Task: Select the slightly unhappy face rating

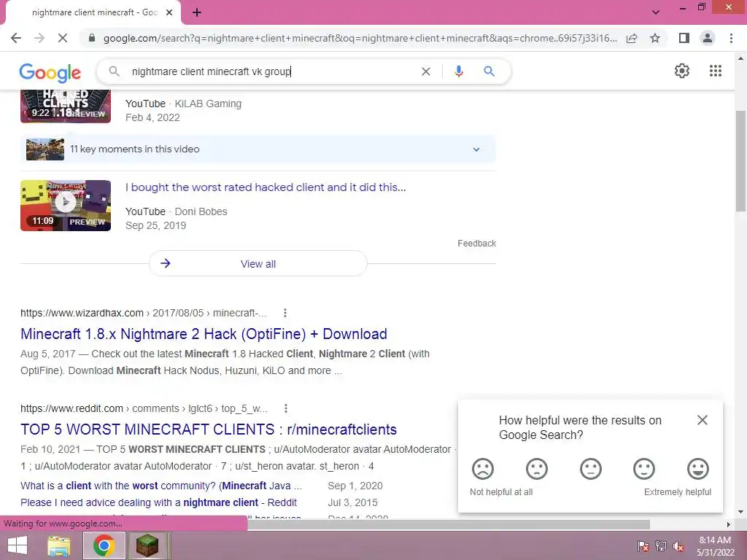Action: [536, 469]
